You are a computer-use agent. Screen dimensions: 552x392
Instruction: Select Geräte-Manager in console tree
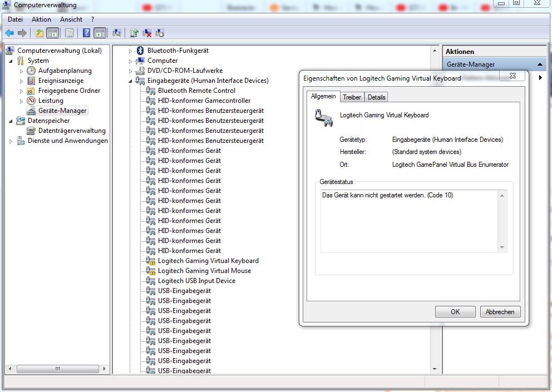pyautogui.click(x=62, y=111)
